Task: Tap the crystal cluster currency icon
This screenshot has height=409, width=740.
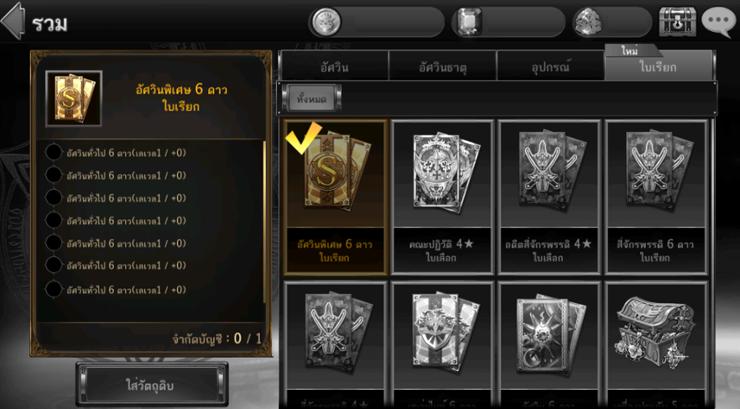Action: tap(588, 22)
